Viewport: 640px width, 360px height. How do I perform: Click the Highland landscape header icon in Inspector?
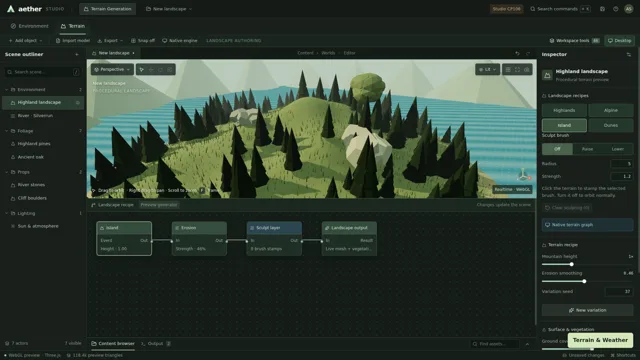pos(547,75)
